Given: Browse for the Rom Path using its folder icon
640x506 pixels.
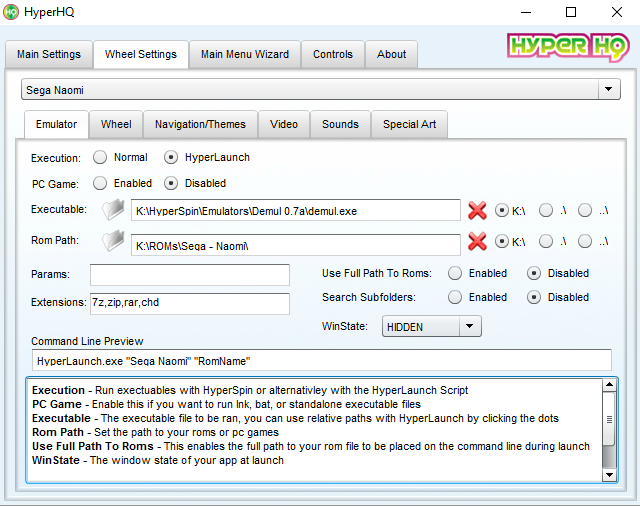Looking at the screenshot, I should pyautogui.click(x=113, y=241).
